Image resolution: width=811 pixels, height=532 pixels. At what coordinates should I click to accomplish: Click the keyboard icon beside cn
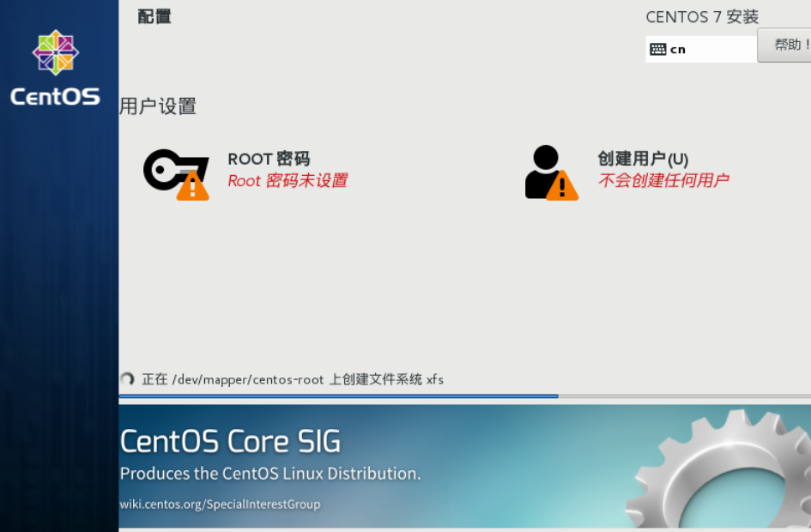click(x=658, y=50)
